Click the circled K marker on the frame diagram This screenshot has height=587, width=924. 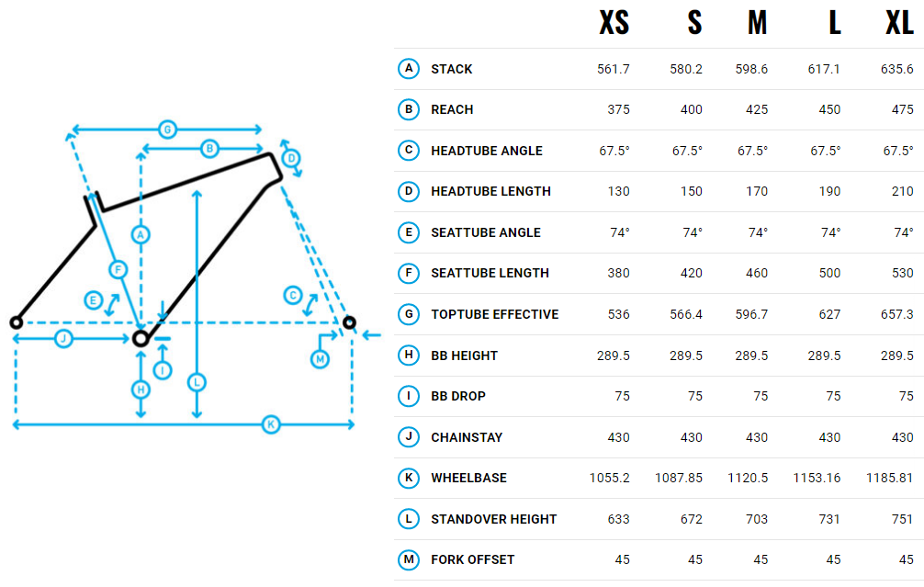(270, 424)
